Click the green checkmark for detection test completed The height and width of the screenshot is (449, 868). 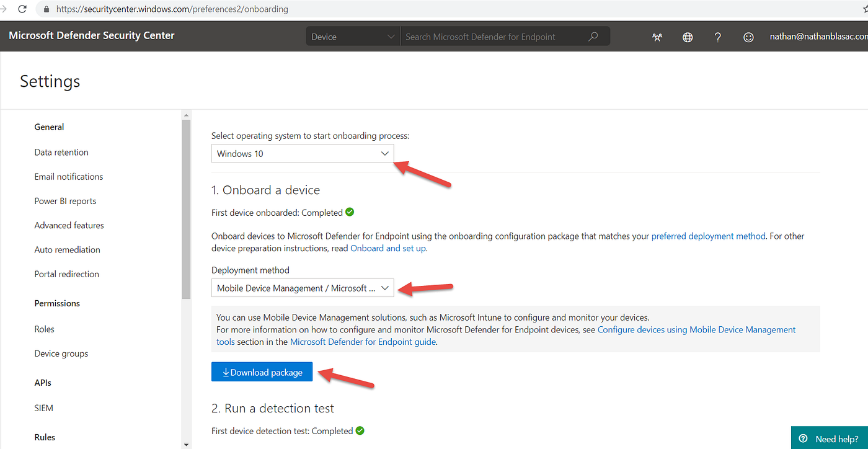[x=360, y=430]
